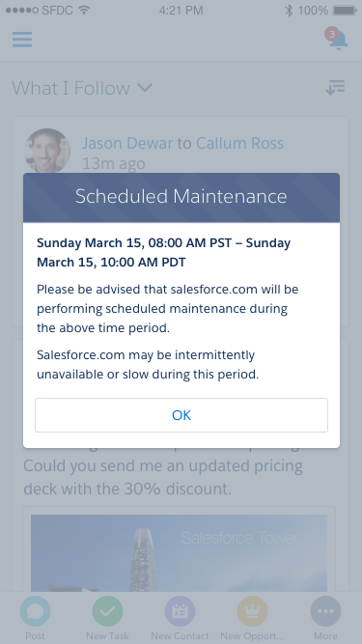This screenshot has width=362, height=644.
Task: Open the Salesforce Tower image attachment
Action: coord(179,553)
